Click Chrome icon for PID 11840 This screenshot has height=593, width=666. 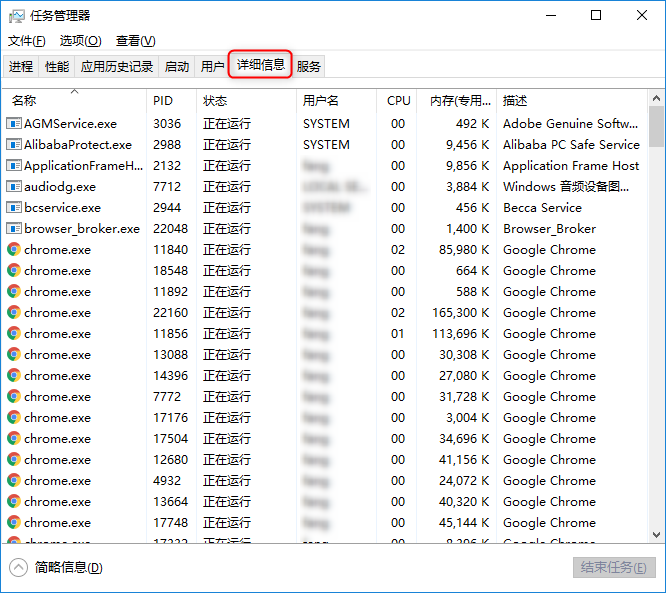pyautogui.click(x=14, y=250)
